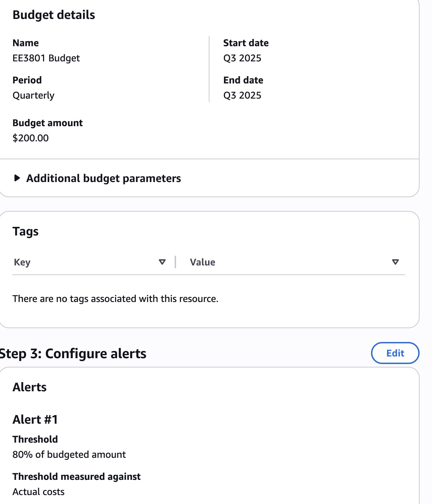The height and width of the screenshot is (504, 432).
Task: Sort tags using the Key column arrow
Action: (162, 262)
